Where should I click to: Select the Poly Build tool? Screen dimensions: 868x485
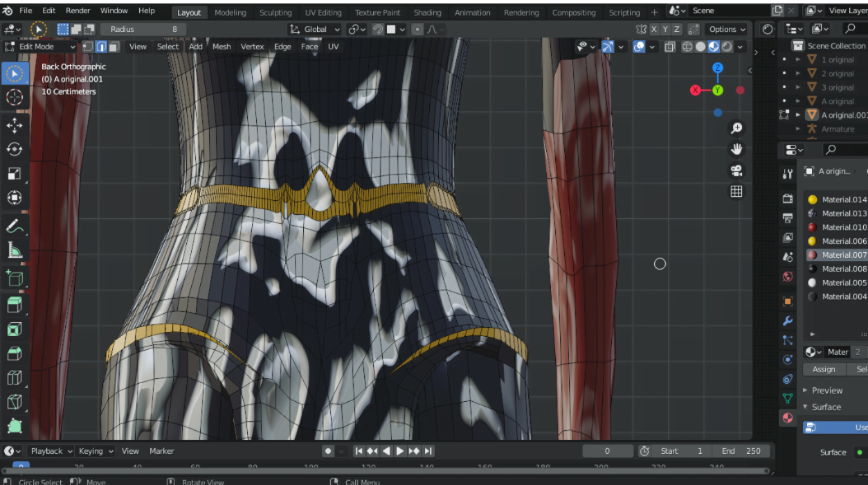[x=15, y=425]
